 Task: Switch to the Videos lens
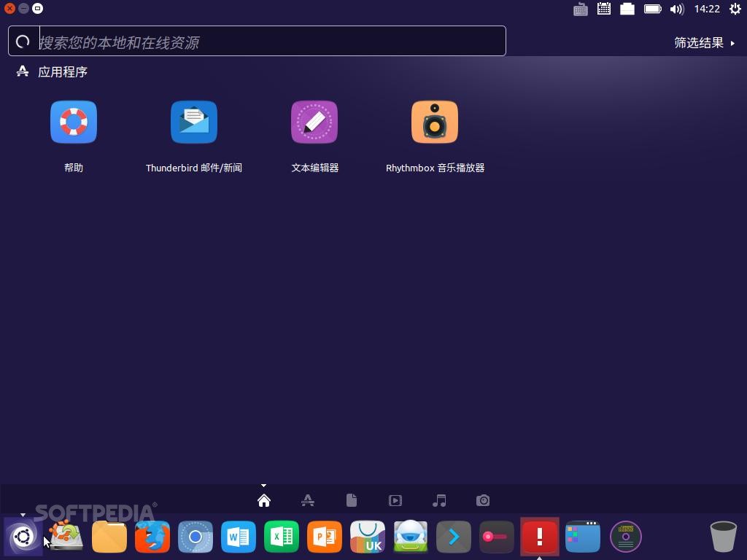point(395,500)
